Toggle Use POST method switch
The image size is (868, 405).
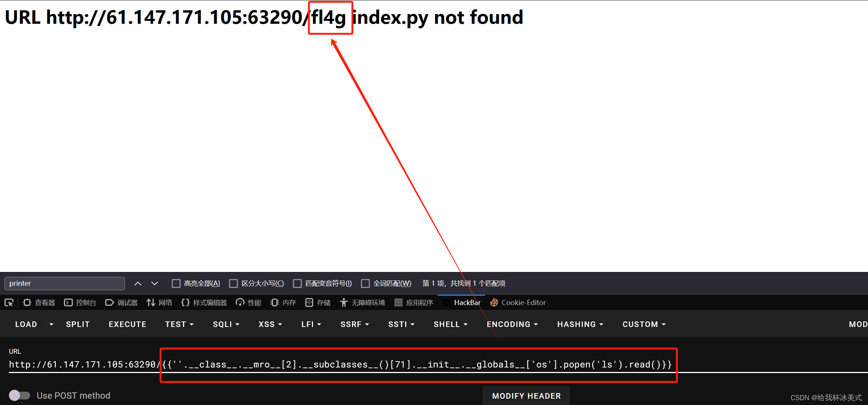pos(19,395)
